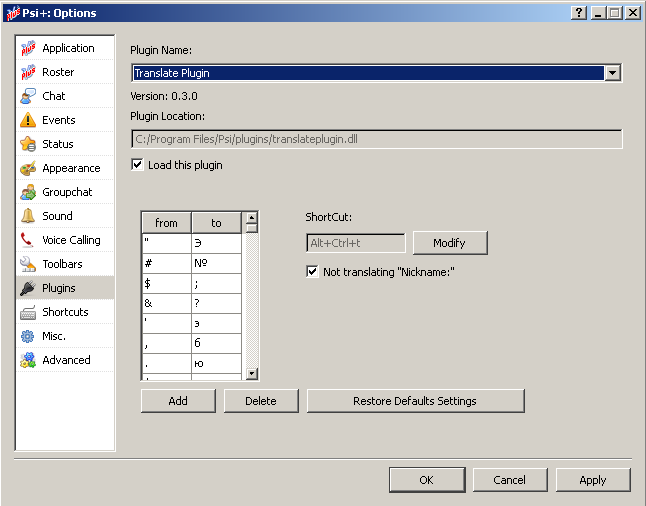Click the Alt+Ctrl+t shortcut field

(x=355, y=243)
